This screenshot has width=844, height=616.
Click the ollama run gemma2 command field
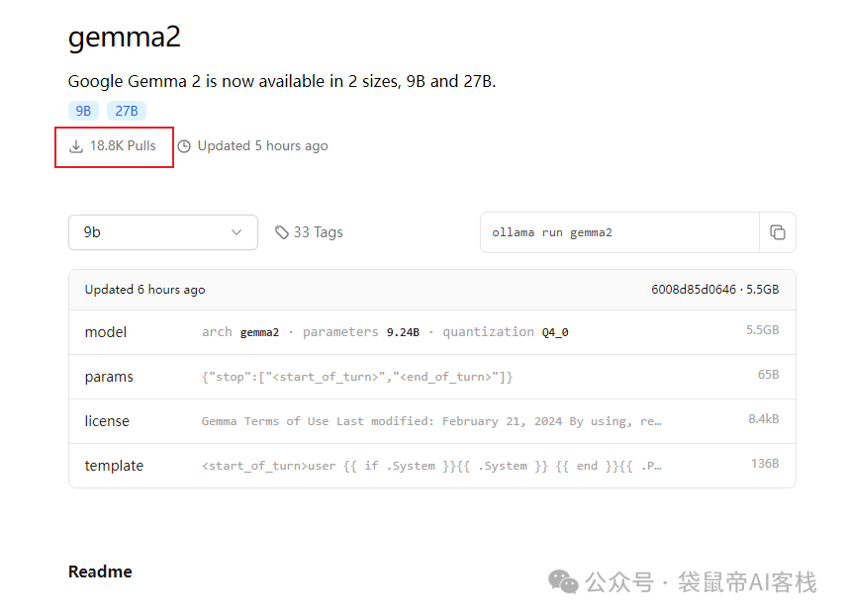click(x=619, y=232)
